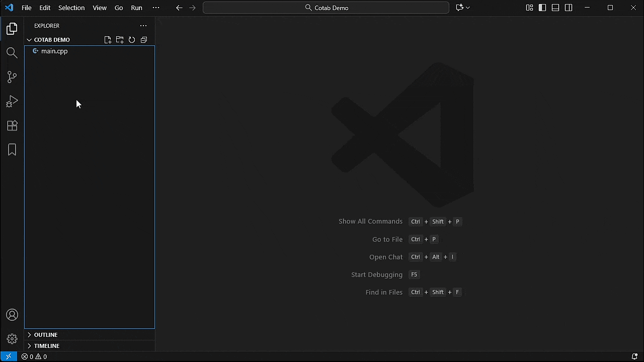The image size is (644, 362).
Task: Toggle the bottom panel visibility
Action: (x=555, y=8)
